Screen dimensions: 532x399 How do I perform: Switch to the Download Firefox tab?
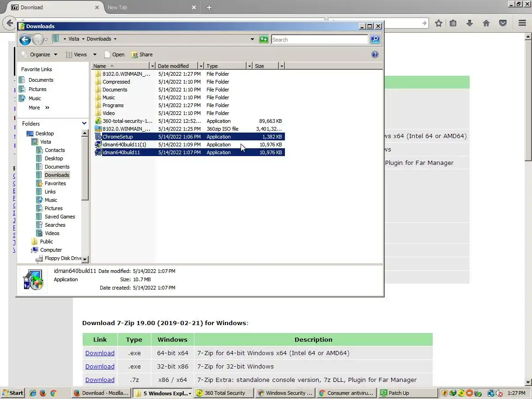point(54,7)
